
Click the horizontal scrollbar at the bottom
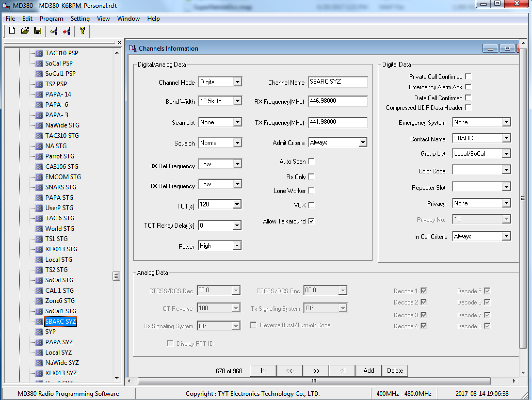click(314, 381)
